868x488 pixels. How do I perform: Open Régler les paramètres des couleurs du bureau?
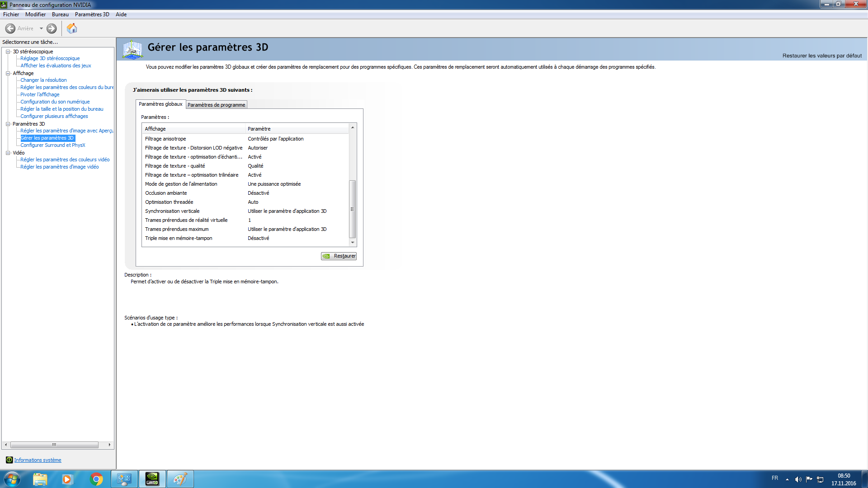[67, 87]
